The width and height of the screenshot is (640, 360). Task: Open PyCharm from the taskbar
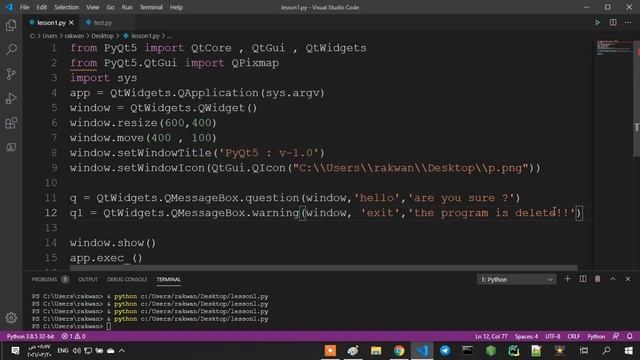point(513,351)
